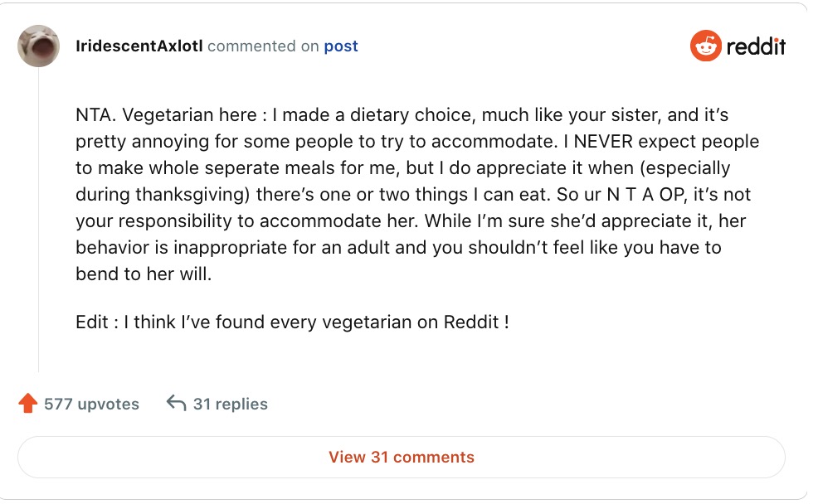The width and height of the screenshot is (818, 504).
Task: Open IridescentAxlotl's avatar image
Action: [38, 46]
